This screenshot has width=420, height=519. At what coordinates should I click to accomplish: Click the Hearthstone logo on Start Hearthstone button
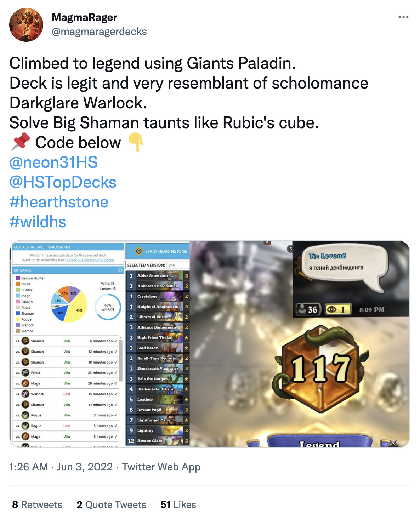[139, 251]
